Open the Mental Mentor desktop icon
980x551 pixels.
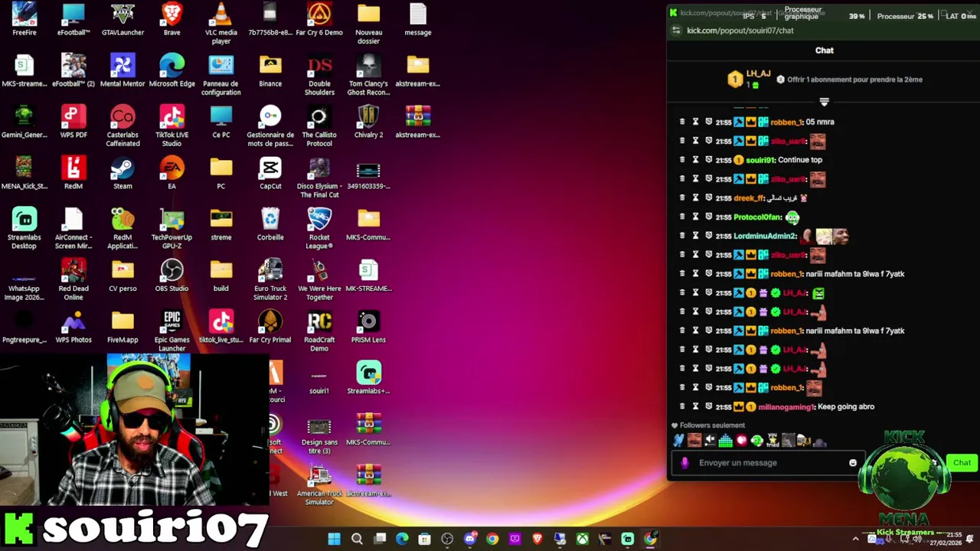pos(122,70)
